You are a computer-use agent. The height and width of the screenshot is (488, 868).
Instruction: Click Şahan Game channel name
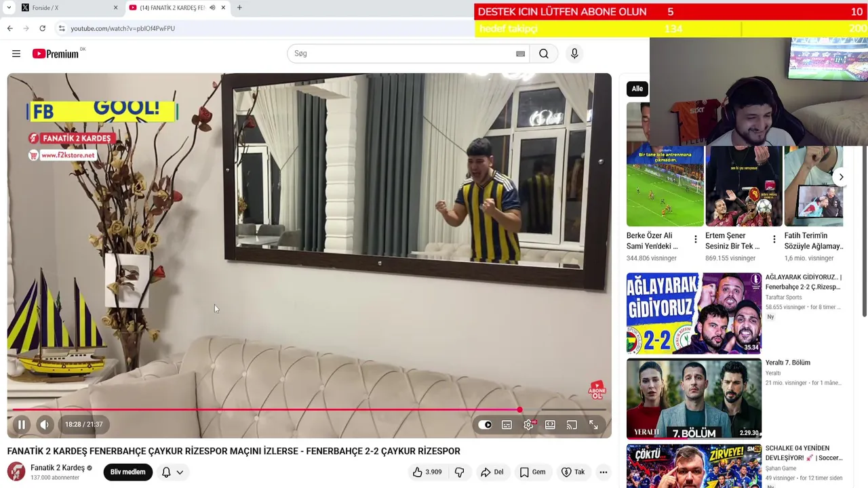tap(781, 468)
